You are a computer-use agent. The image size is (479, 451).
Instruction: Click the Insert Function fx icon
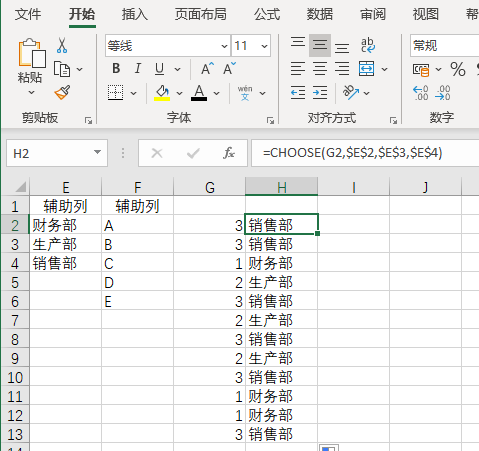[x=229, y=153]
